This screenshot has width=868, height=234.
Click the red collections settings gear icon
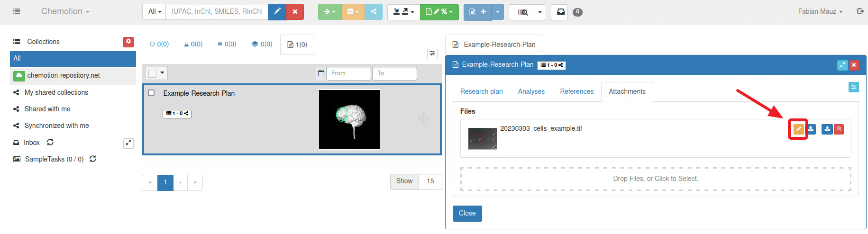[x=128, y=42]
